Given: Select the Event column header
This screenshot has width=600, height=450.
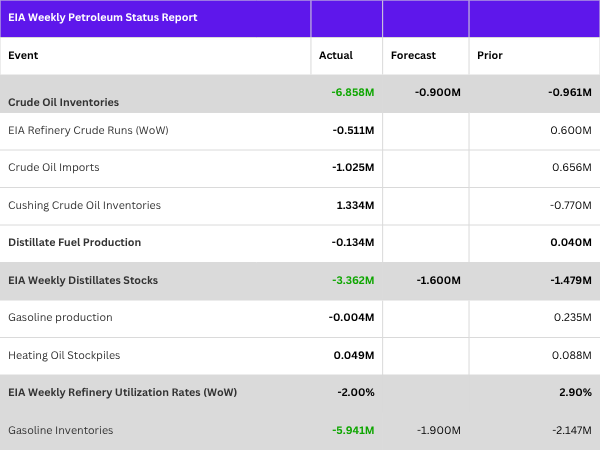Looking at the screenshot, I should click(23, 55).
